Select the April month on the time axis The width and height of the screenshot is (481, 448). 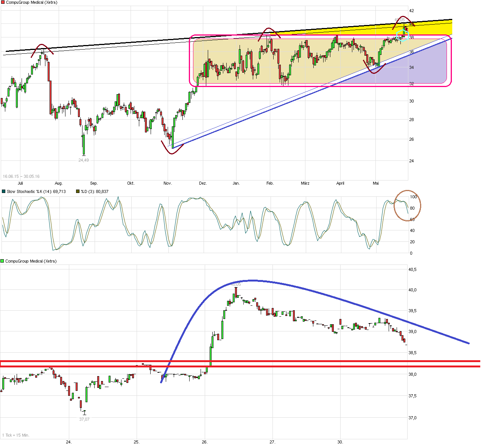[340, 183]
